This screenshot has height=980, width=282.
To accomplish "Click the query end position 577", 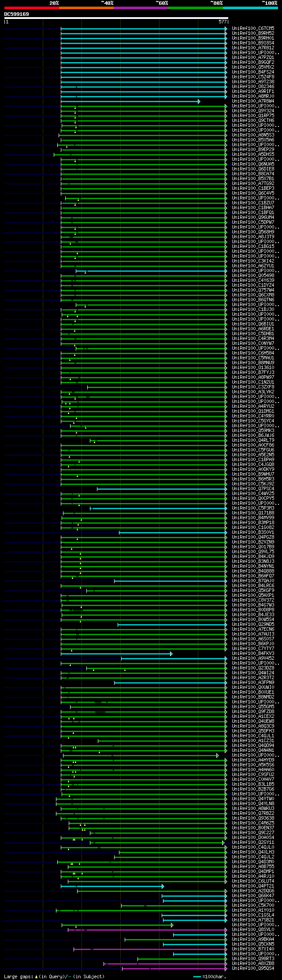I will (223, 22).
